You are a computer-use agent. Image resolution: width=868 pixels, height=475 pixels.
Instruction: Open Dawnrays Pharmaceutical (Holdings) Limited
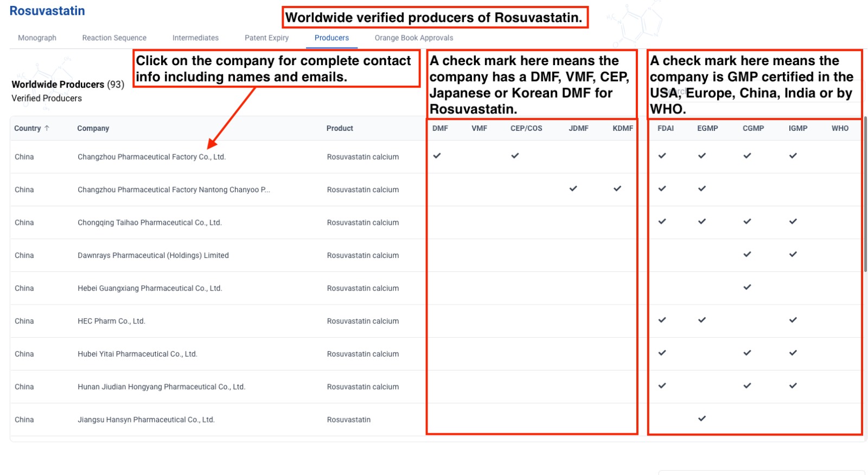point(153,255)
